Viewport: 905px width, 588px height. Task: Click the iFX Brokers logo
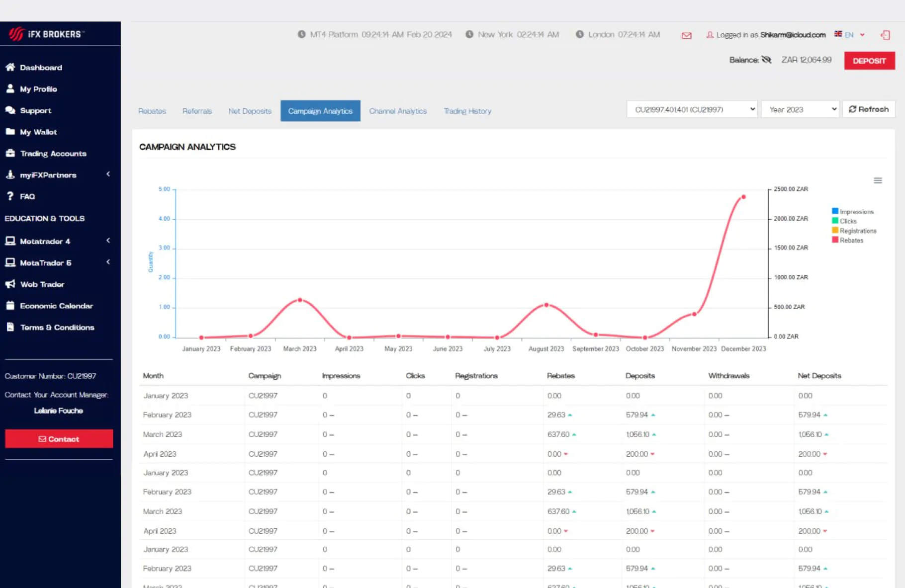coord(45,34)
